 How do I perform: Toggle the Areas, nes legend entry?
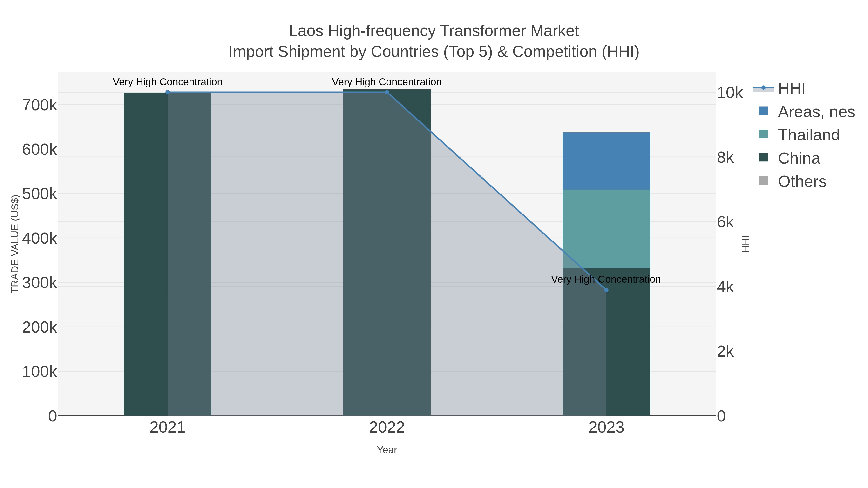(807, 112)
